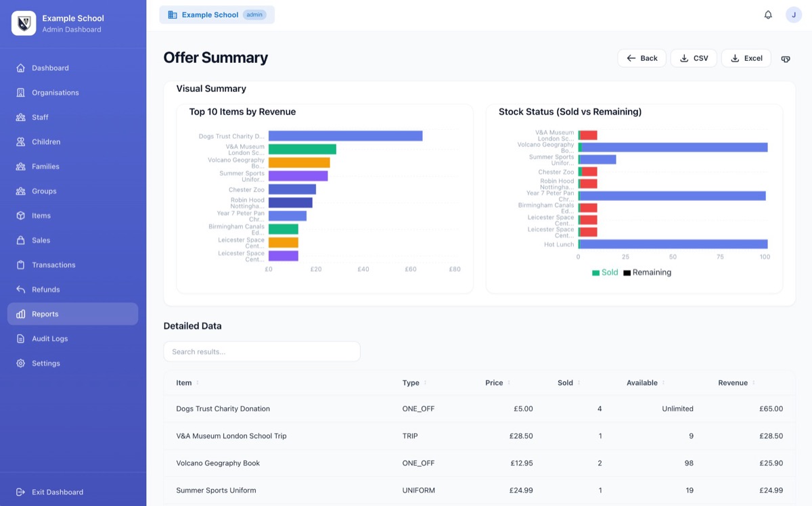Export data using the CSV button
This screenshot has height=506, width=812.
pos(693,58)
